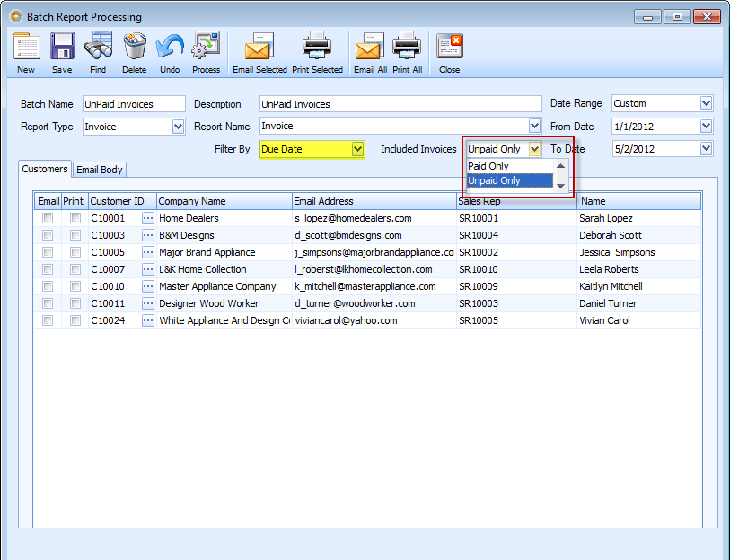The image size is (730, 560).
Task: Open lookup button for customer C10010
Action: point(148,286)
